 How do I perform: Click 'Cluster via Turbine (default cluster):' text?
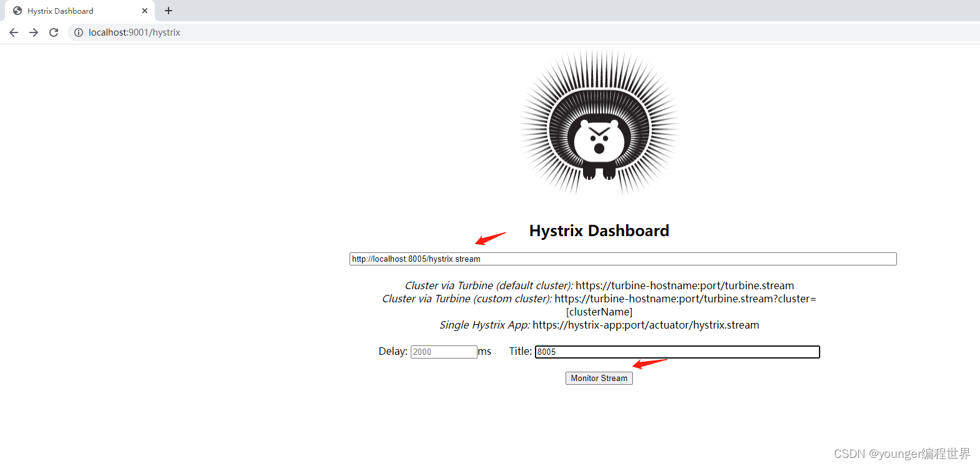pos(489,285)
